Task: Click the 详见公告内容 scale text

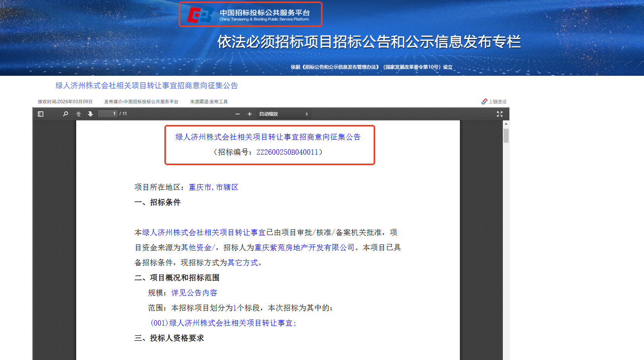Action: coord(194,293)
